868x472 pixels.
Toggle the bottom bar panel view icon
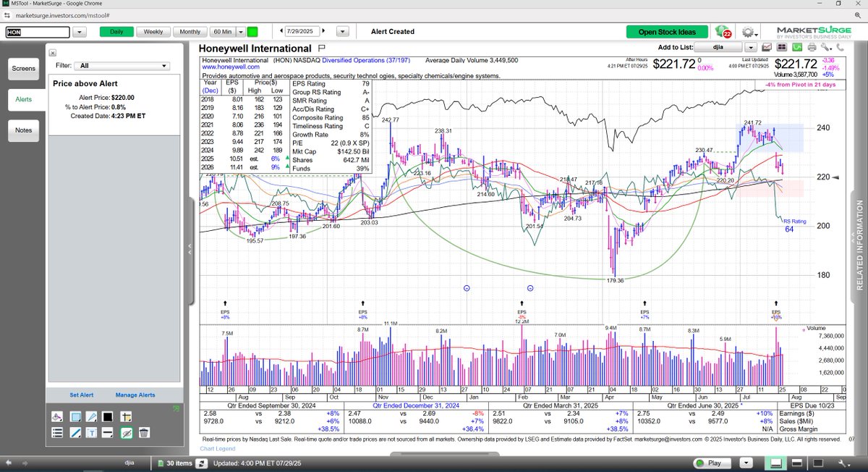pyautogui.click(x=775, y=463)
